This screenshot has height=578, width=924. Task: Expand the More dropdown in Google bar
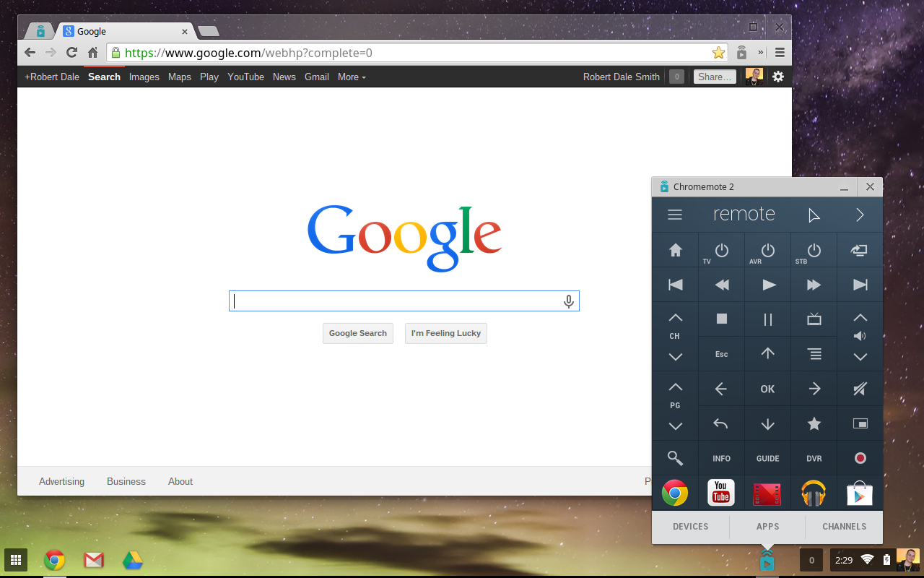point(352,77)
